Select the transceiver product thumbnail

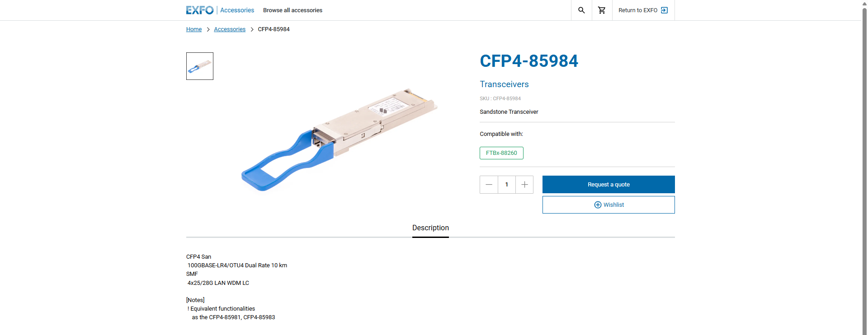(200, 66)
